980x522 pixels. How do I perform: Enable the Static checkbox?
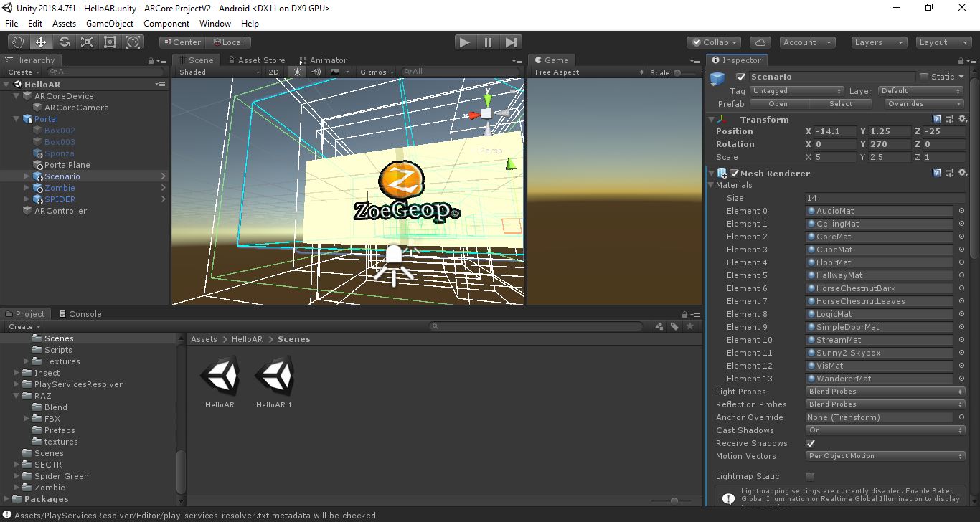click(924, 77)
